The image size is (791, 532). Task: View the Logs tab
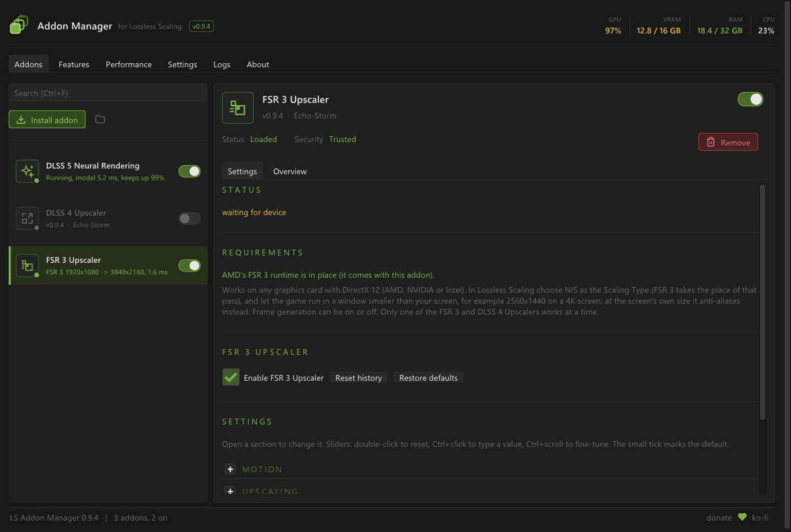[221, 64]
